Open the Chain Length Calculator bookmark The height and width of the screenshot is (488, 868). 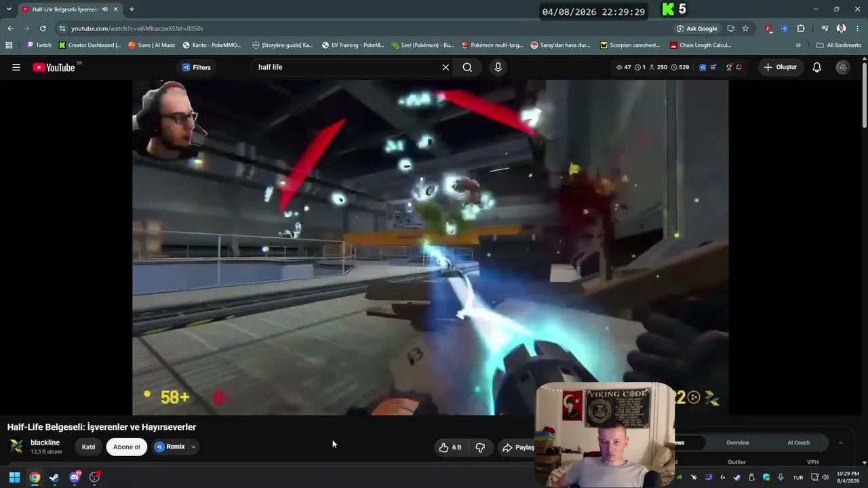[701, 45]
